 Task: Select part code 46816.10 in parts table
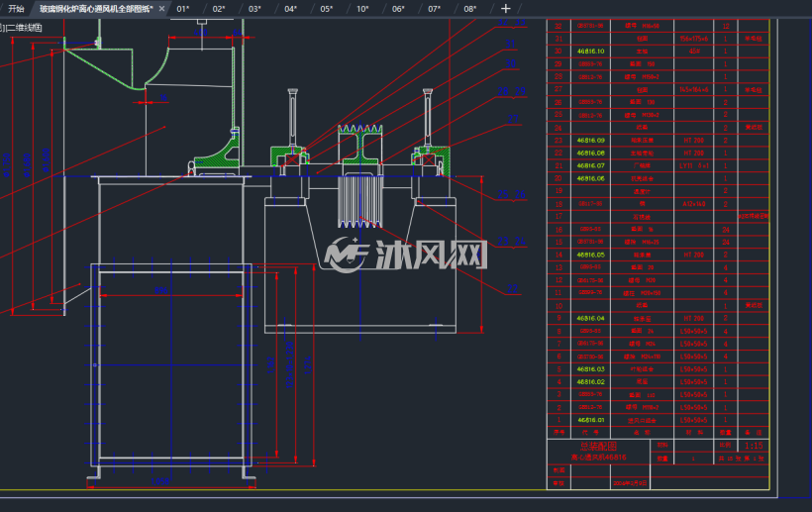click(x=590, y=51)
